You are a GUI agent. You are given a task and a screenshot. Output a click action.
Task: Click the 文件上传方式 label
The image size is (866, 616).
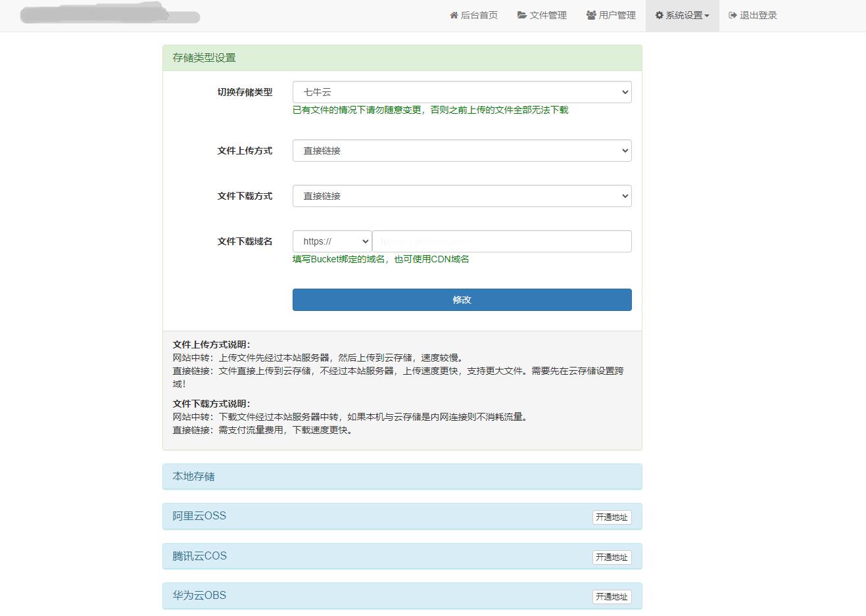pos(245,151)
